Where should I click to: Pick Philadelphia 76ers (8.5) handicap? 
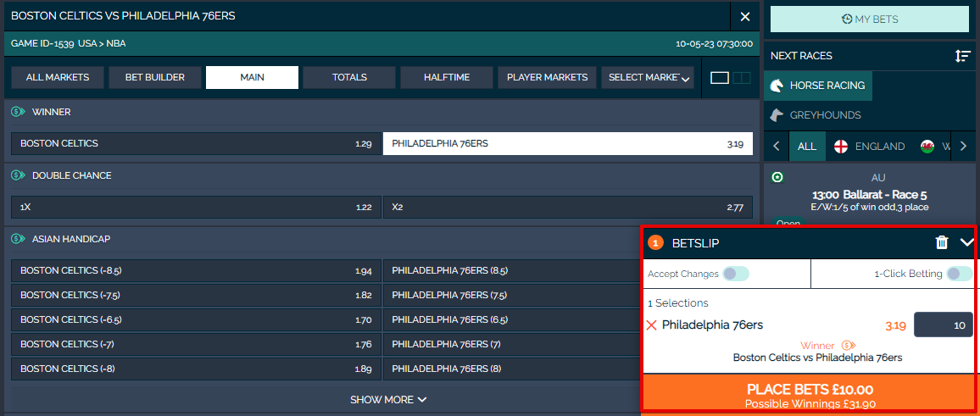(x=513, y=270)
